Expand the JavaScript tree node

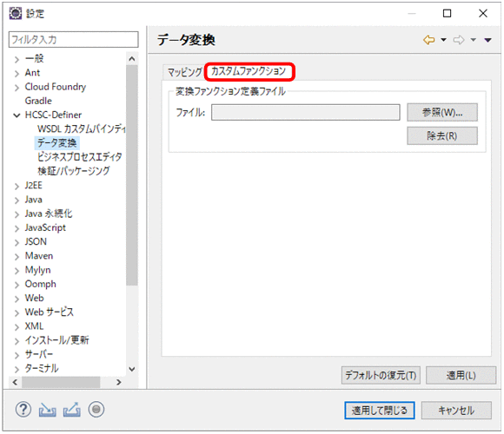click(x=17, y=228)
